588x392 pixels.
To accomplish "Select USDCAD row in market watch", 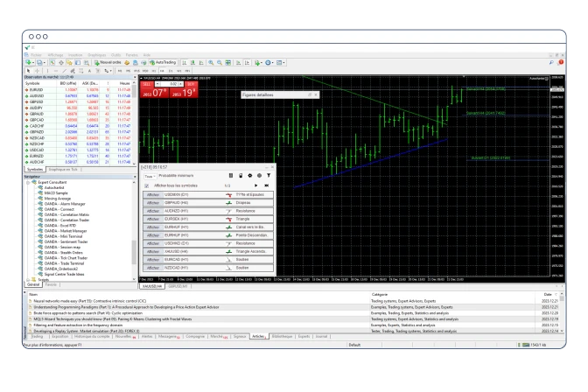I will click(x=78, y=150).
